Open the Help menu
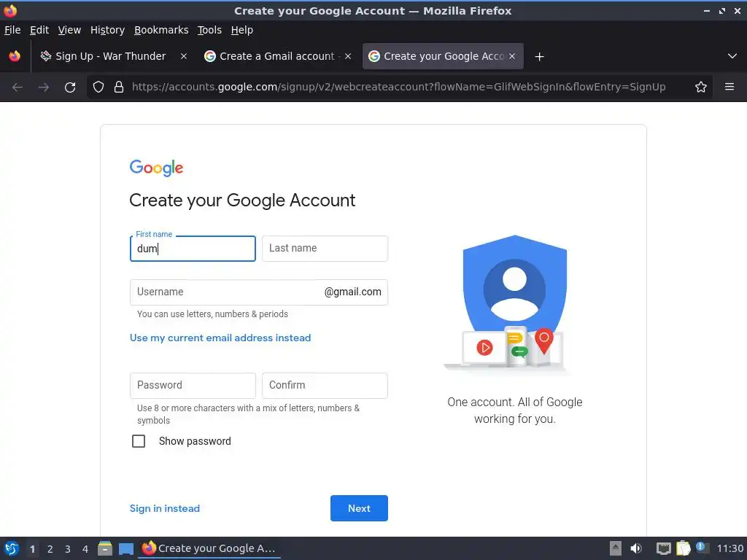Screen dimensions: 747x560 click(242, 30)
